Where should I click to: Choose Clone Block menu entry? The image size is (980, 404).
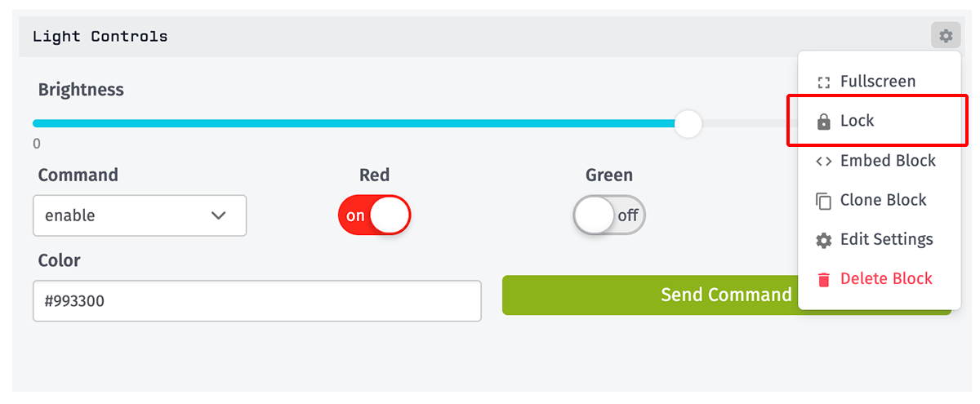click(878, 200)
